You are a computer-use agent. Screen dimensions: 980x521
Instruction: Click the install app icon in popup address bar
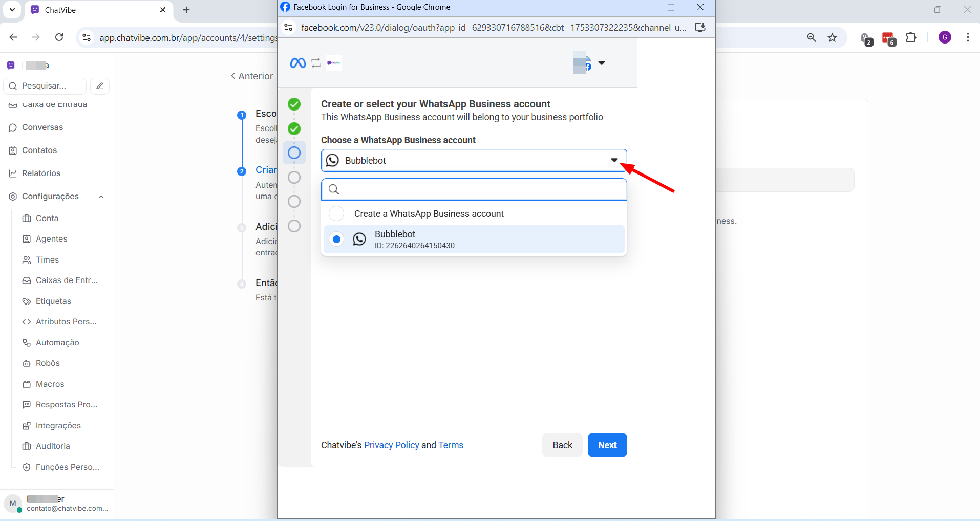pyautogui.click(x=700, y=27)
